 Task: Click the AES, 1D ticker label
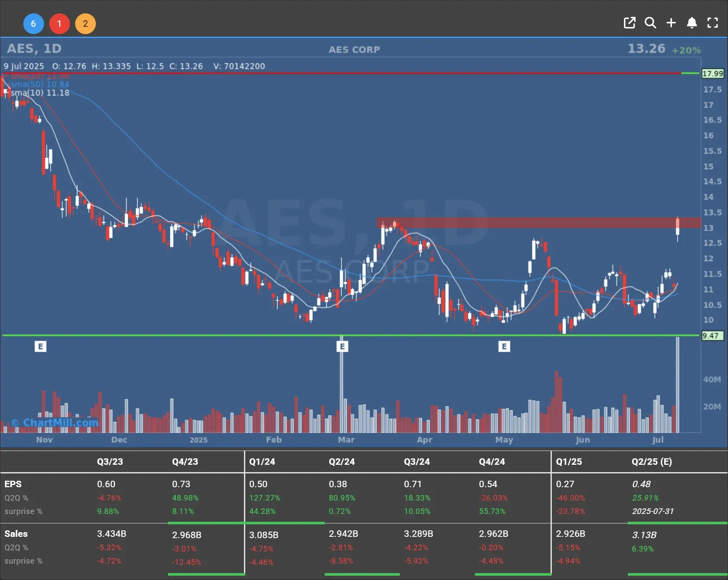34,48
